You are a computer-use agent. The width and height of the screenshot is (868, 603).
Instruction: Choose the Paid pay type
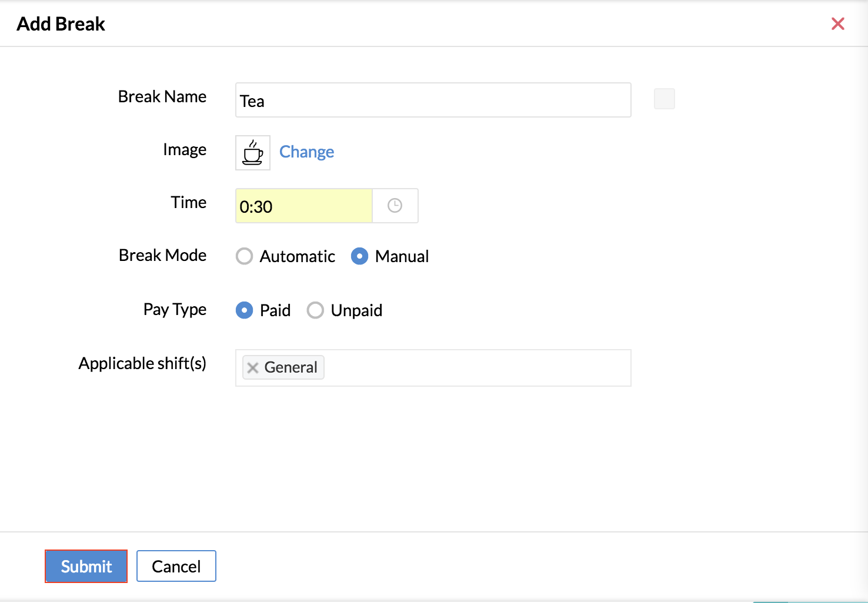[x=244, y=310]
